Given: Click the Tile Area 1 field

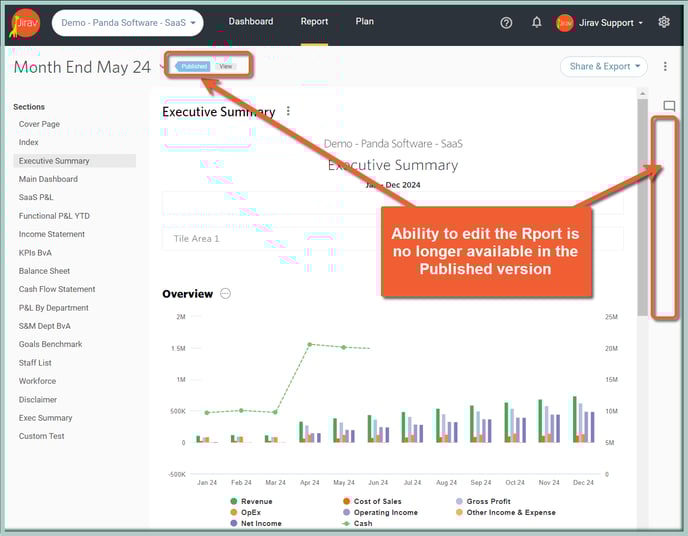Looking at the screenshot, I should point(392,239).
